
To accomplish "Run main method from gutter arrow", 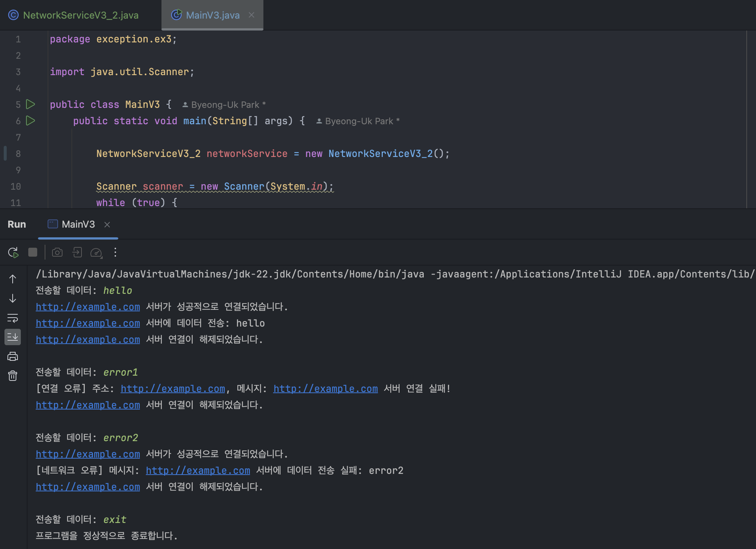I will click(x=31, y=121).
